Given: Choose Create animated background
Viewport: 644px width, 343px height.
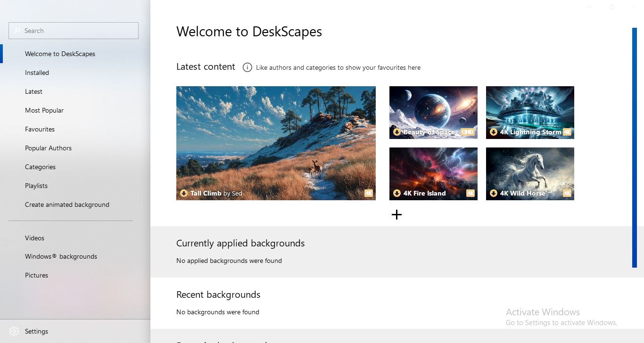Looking at the screenshot, I should (67, 204).
